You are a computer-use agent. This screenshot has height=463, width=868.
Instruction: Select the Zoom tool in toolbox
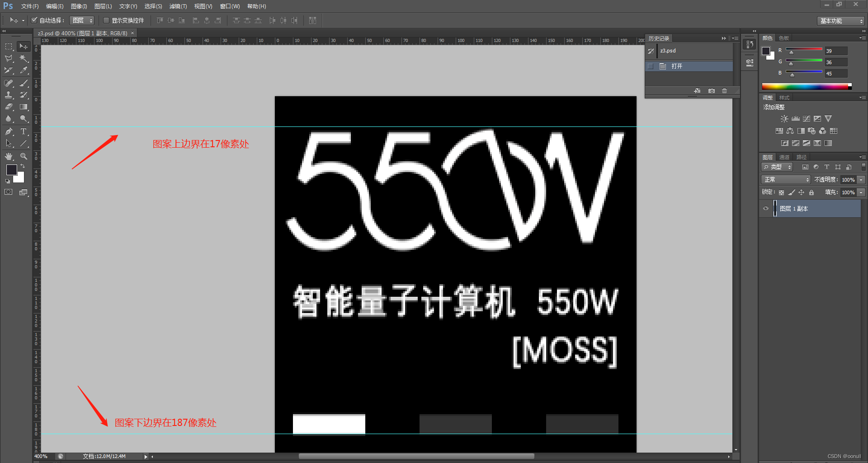(x=24, y=156)
